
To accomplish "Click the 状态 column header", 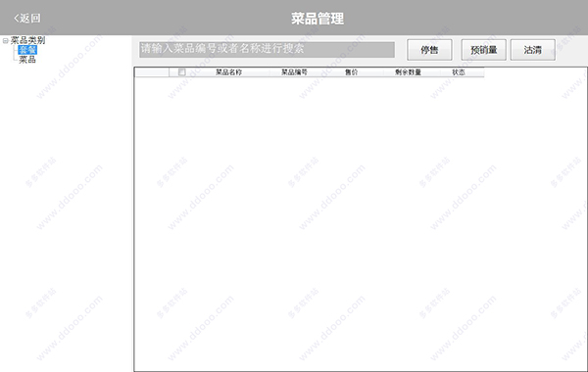I will [x=459, y=72].
